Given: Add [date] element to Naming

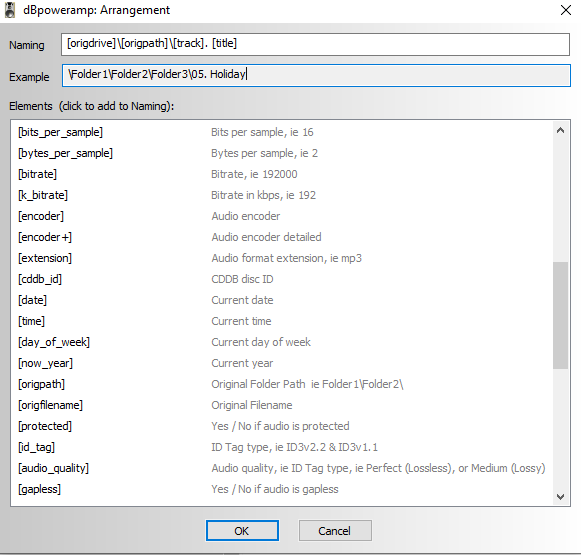Looking at the screenshot, I should [33, 300].
